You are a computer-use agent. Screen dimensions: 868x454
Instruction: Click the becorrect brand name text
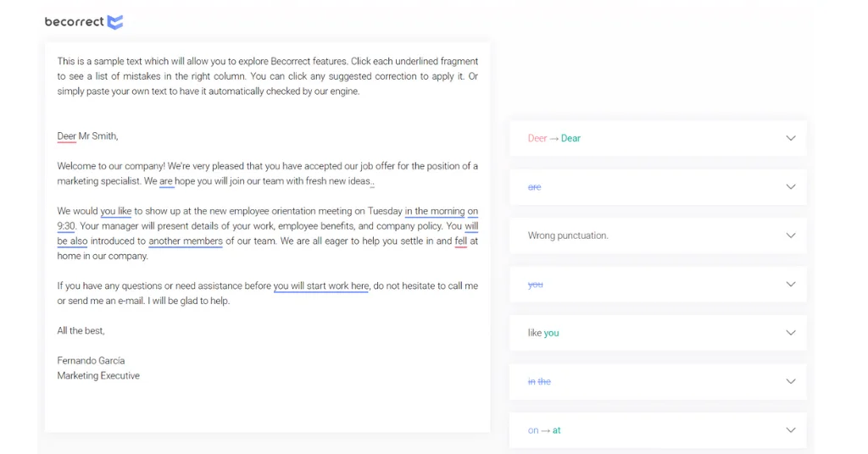tap(75, 22)
